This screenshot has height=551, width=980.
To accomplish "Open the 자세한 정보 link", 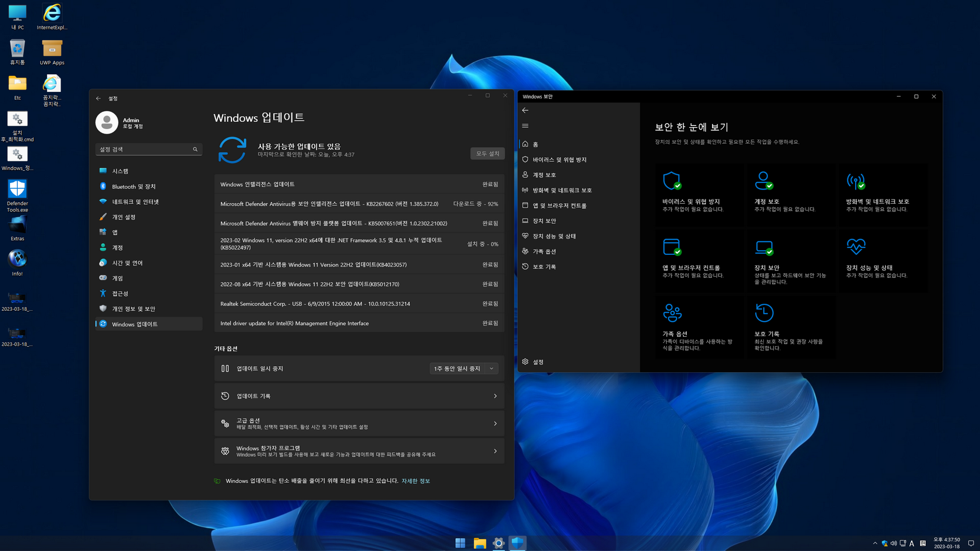I will point(416,481).
